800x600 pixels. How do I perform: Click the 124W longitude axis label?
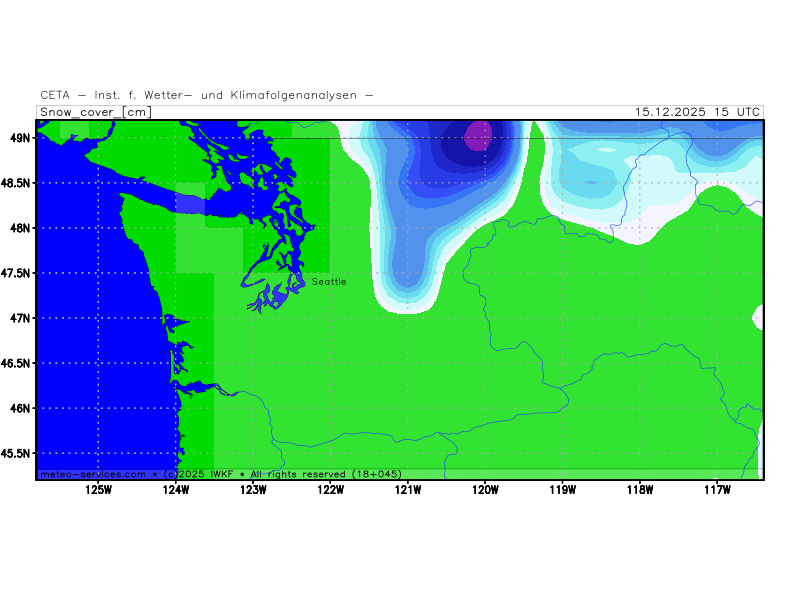coord(175,489)
